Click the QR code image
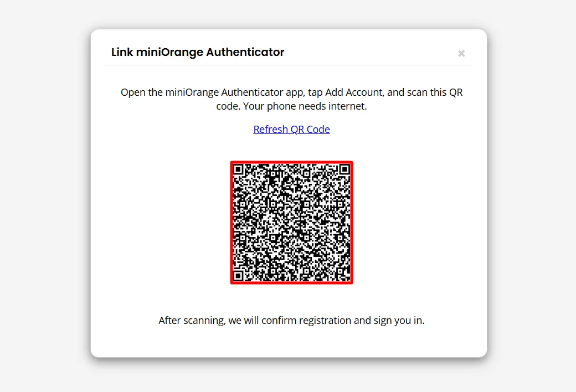This screenshot has height=392, width=576. click(x=291, y=222)
